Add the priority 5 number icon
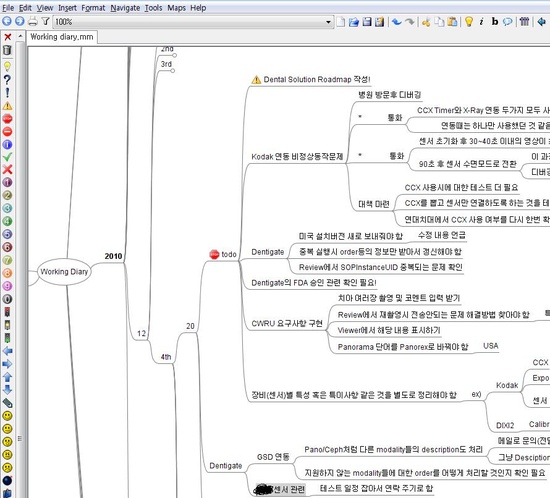The height and width of the screenshot is (498, 550). click(7, 234)
